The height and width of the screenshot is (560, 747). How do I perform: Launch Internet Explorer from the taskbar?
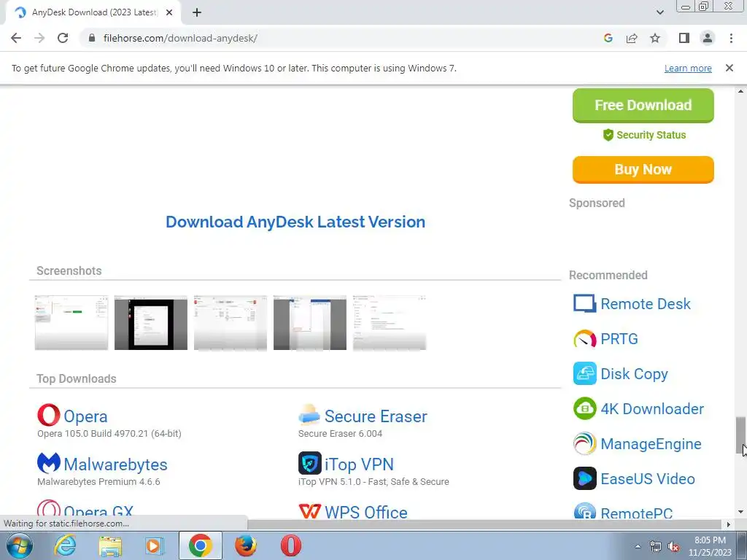[65, 545]
